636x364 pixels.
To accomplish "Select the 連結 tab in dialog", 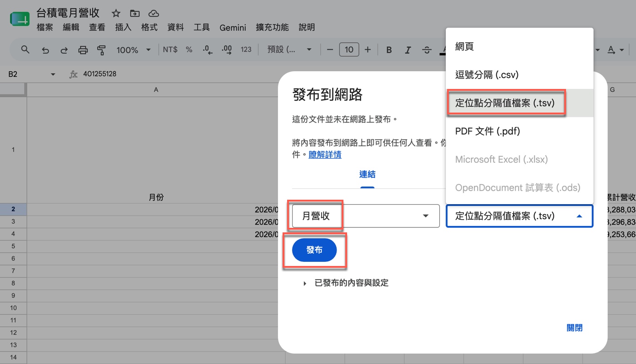I will tap(367, 174).
